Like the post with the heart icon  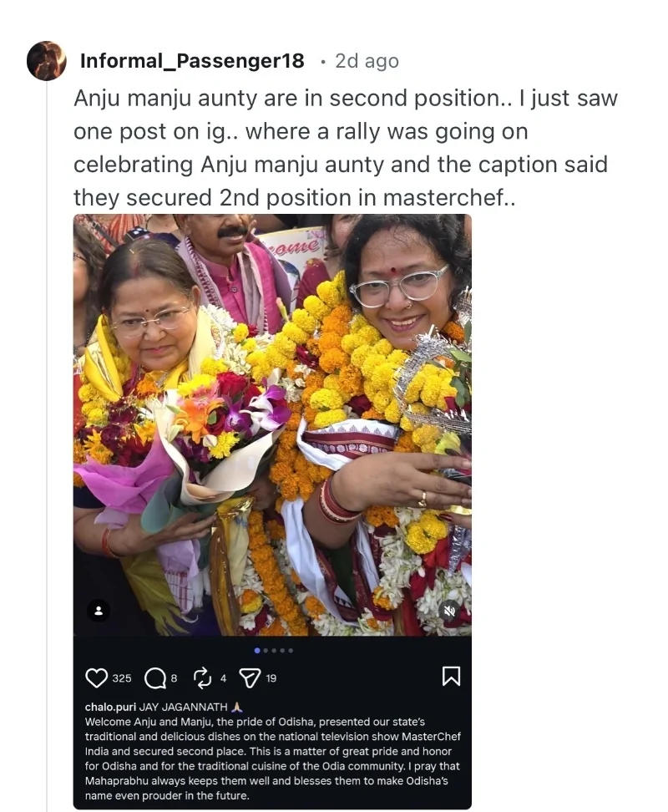(x=97, y=678)
